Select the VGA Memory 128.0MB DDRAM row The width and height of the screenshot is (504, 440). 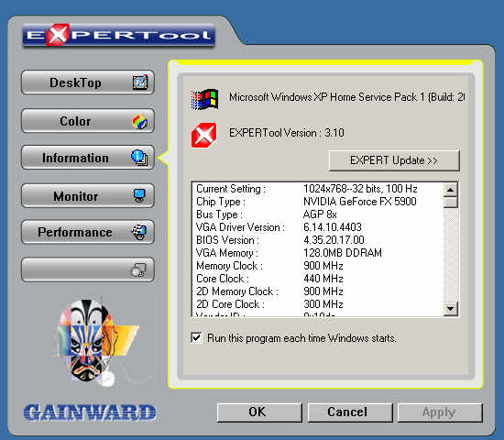tap(317, 253)
